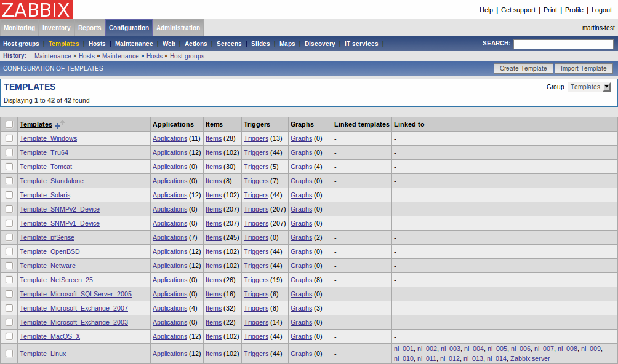Check the Template_Tomcat row checkbox
This screenshot has width=618, height=364.
(9, 167)
